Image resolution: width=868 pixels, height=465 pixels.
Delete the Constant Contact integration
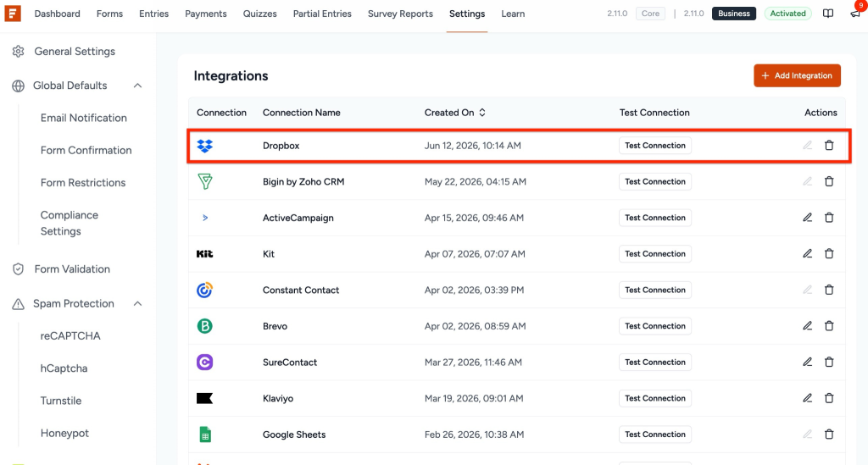(829, 290)
